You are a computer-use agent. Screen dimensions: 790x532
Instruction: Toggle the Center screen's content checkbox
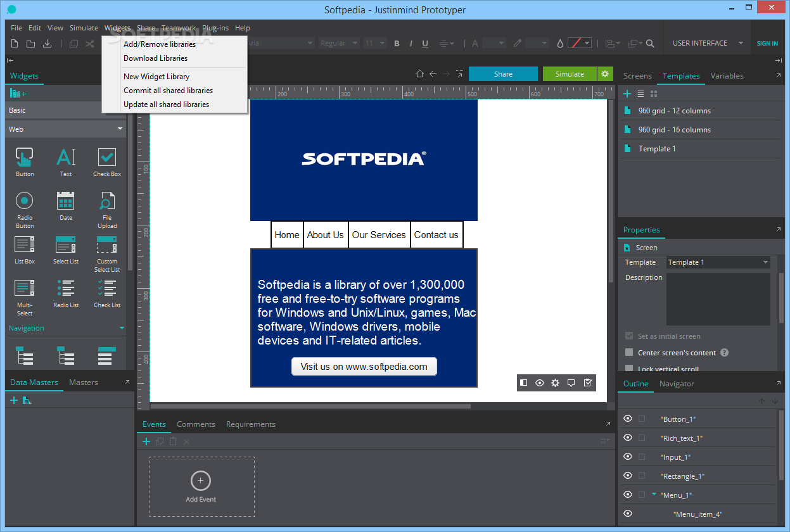629,353
